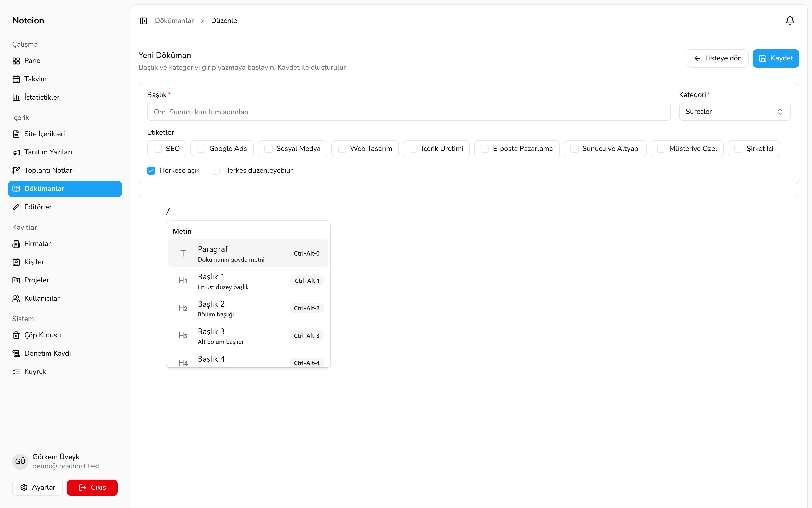Focus the Başlık title input

point(409,112)
